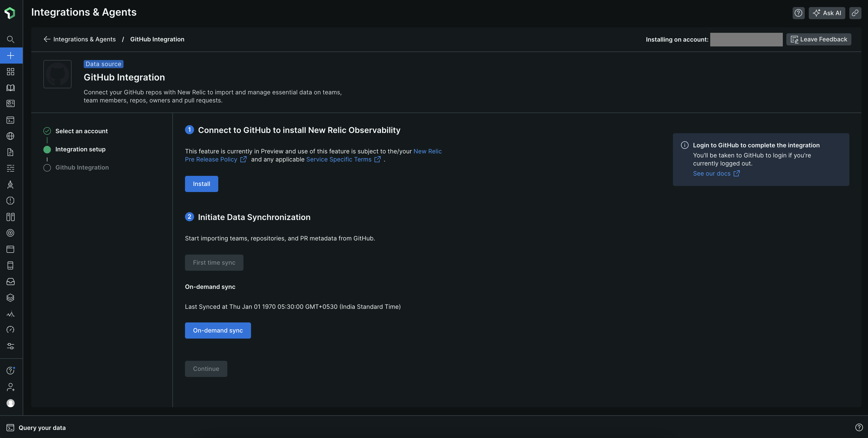Click the blue On-demand sync button
Screen dimensions: 868x438
218,330
